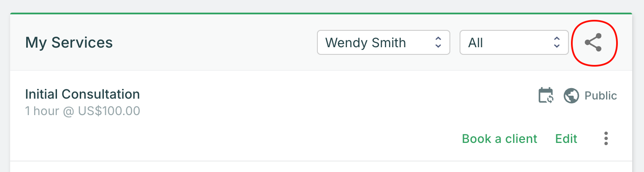Image resolution: width=644 pixels, height=172 pixels.
Task: Click the "All" text in the filter box
Action: [x=476, y=43]
